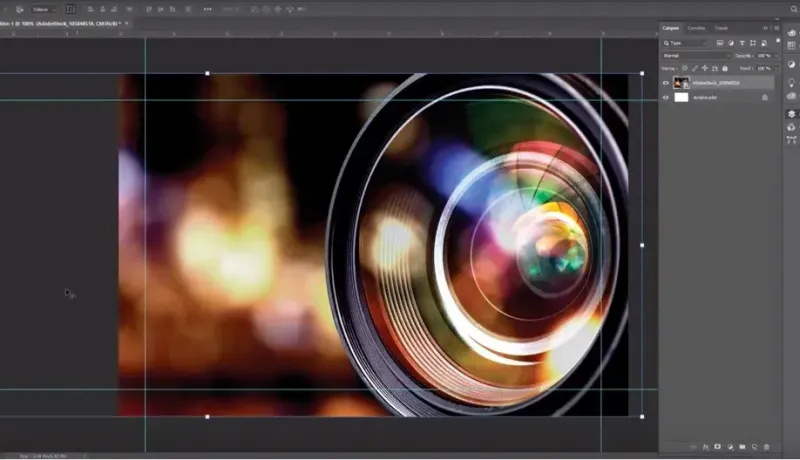Viewport: 800px width, 460px height.
Task: Open the Normal blend mode dropdown
Action: point(696,56)
